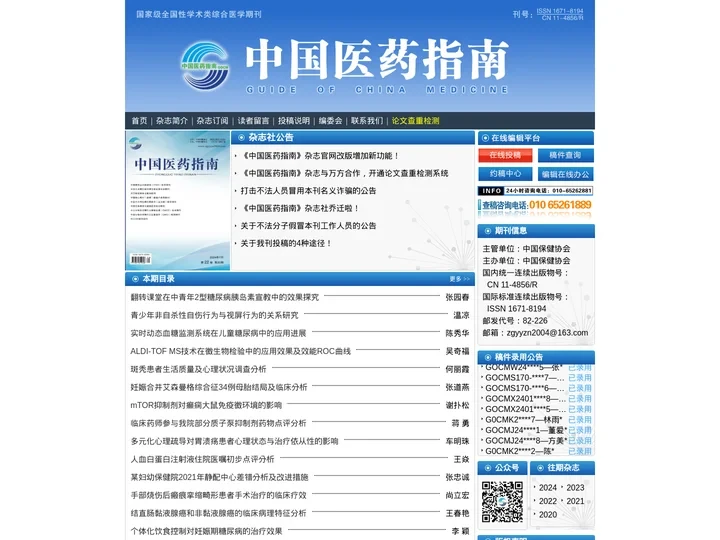
Task: Open 打击不法人员冒用本刊名义诈骗的公告
Action: tap(308, 191)
